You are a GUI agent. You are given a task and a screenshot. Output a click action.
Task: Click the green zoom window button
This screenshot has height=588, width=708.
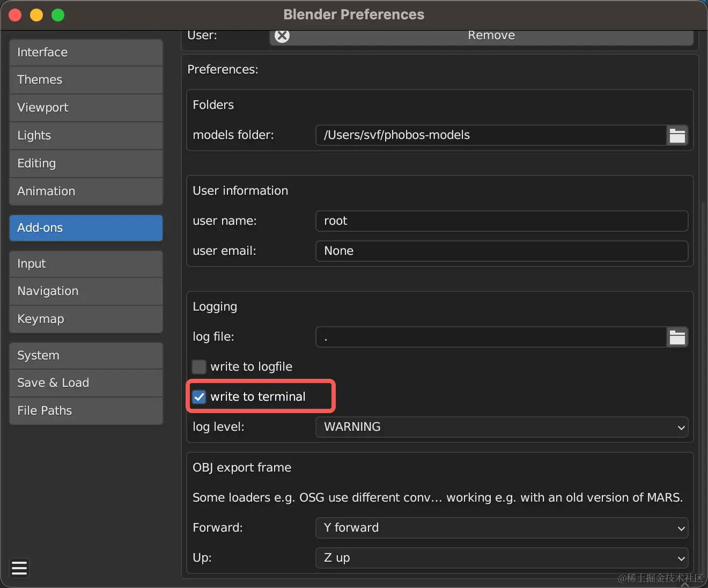point(58,15)
